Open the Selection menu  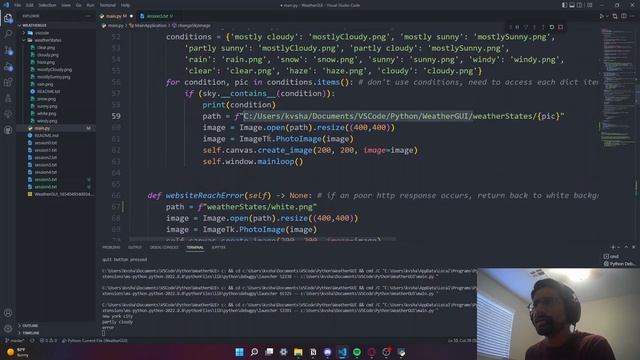pyautogui.click(x=47, y=5)
